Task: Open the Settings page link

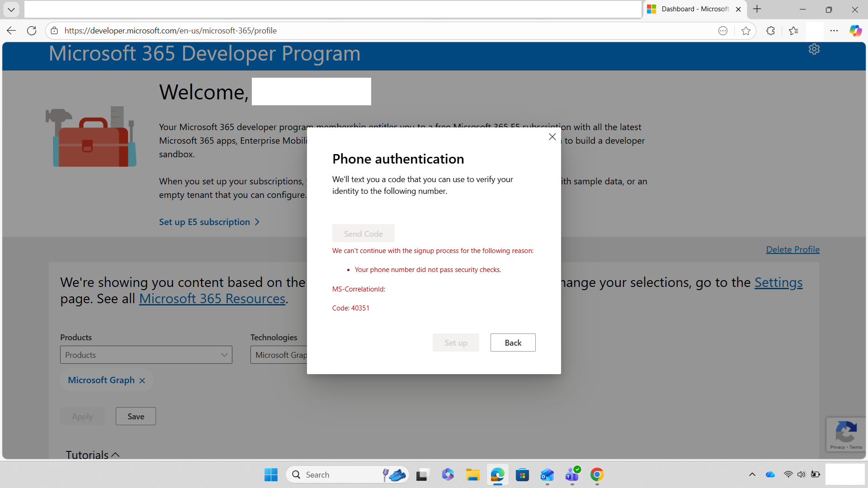Action: 778,282
